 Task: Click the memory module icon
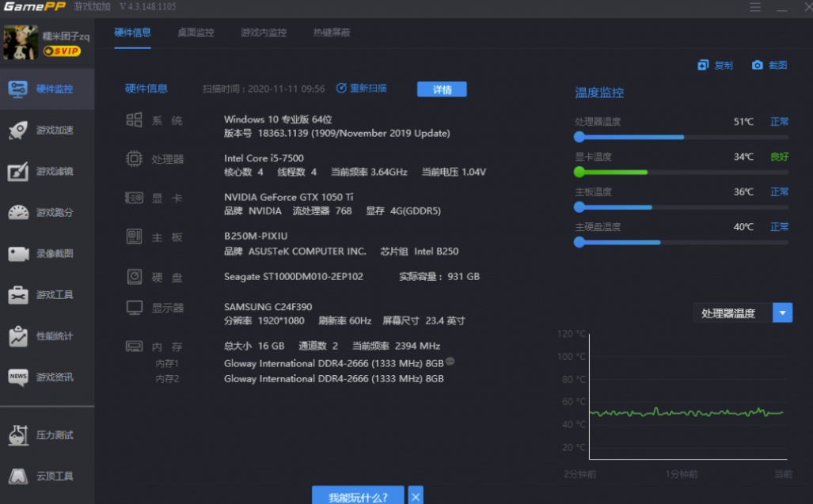tap(135, 346)
